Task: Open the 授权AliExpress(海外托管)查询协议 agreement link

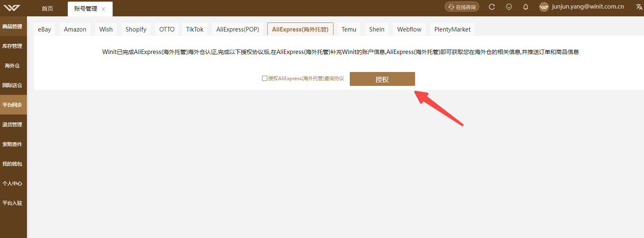Action: (x=306, y=79)
